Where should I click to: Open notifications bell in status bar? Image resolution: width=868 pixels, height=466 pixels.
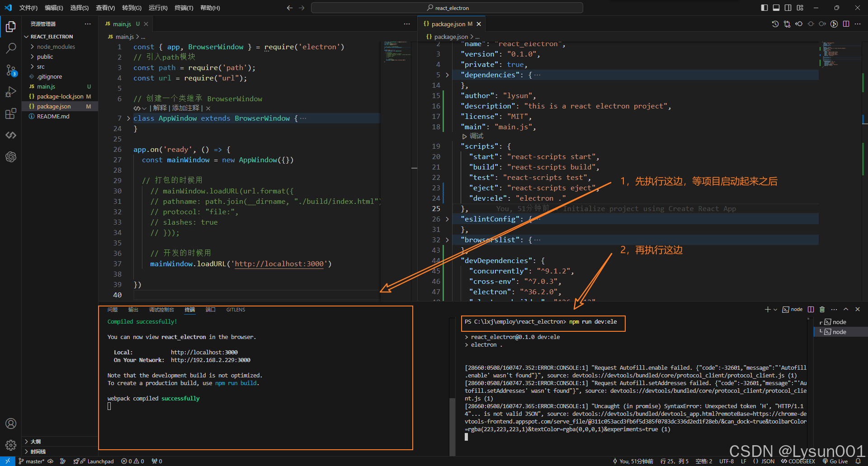point(858,461)
